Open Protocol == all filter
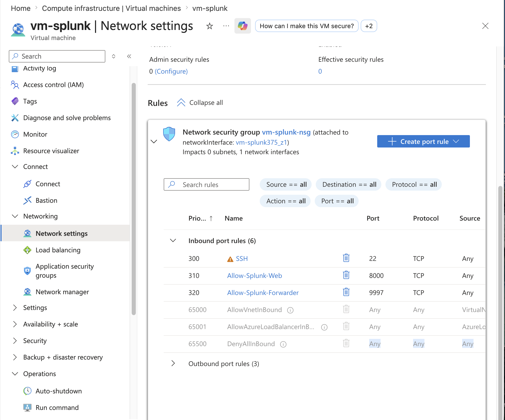505x420 pixels. coord(414,184)
